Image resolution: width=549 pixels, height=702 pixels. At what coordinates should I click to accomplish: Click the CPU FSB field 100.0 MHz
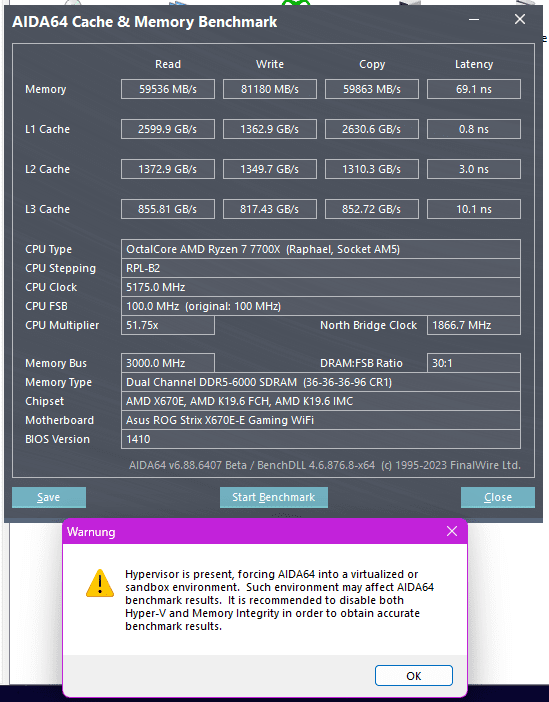click(321, 306)
